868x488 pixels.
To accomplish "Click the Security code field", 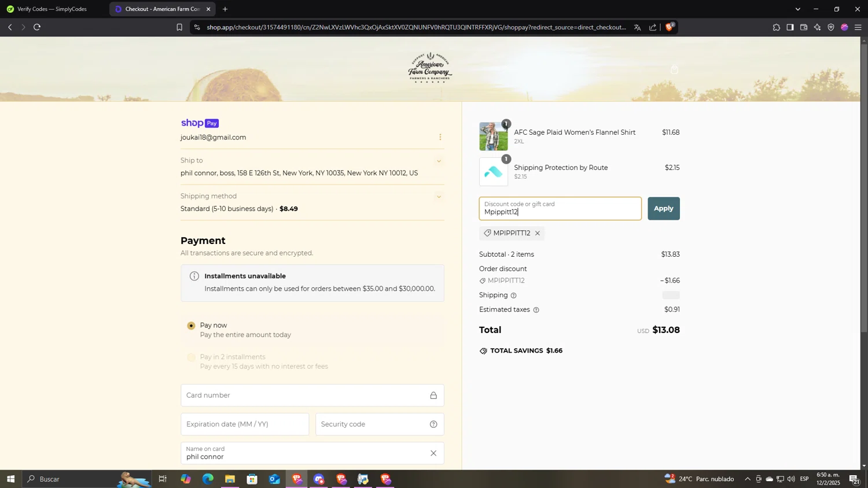I will click(380, 424).
